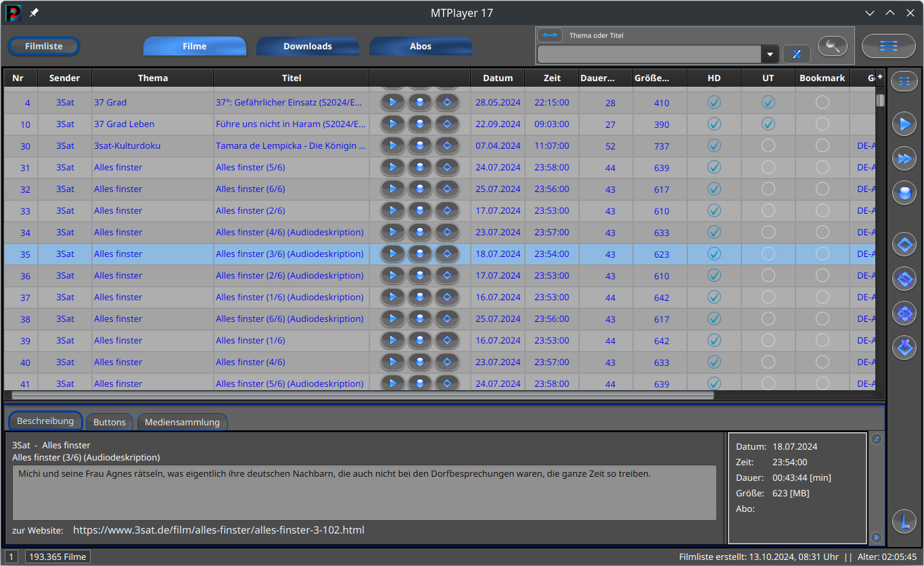This screenshot has width=924, height=566.
Task: Open the sidebar list menu icon at top
Action: 904,81
